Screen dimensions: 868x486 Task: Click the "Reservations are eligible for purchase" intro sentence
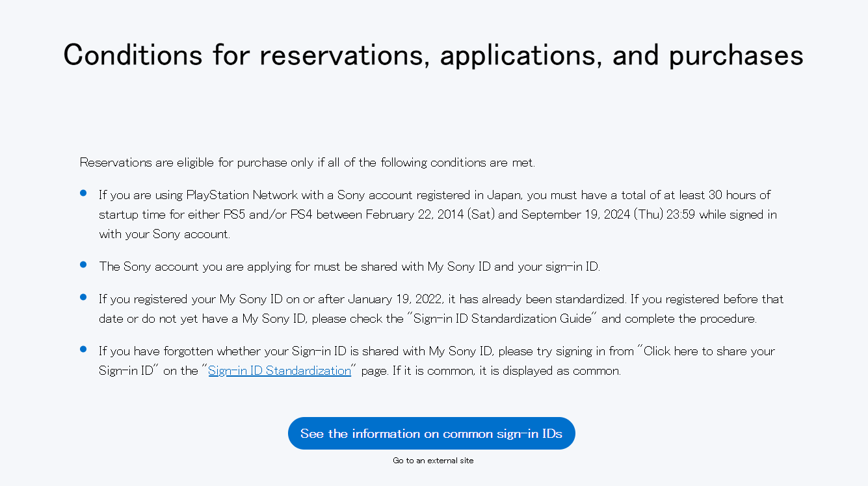coord(308,163)
